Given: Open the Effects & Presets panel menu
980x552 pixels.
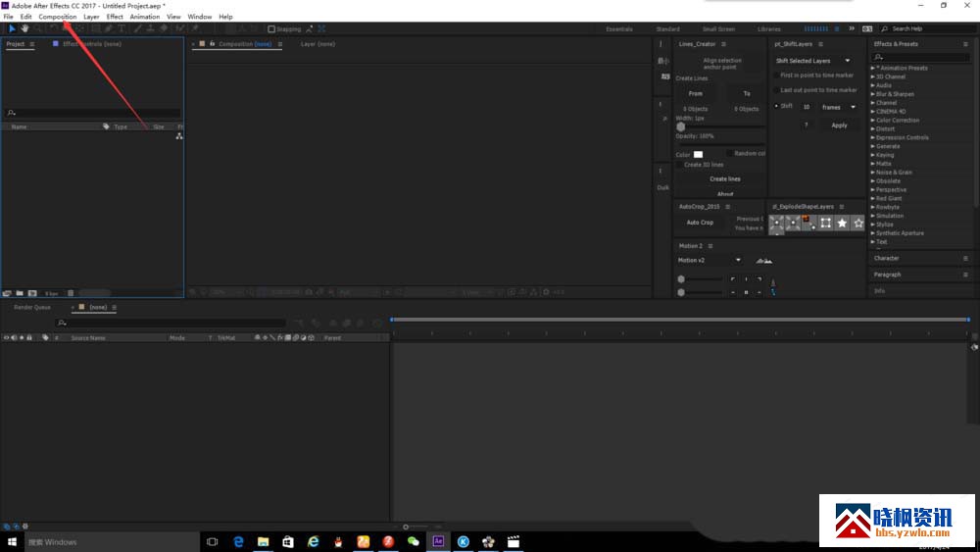Looking at the screenshot, I should 965,44.
